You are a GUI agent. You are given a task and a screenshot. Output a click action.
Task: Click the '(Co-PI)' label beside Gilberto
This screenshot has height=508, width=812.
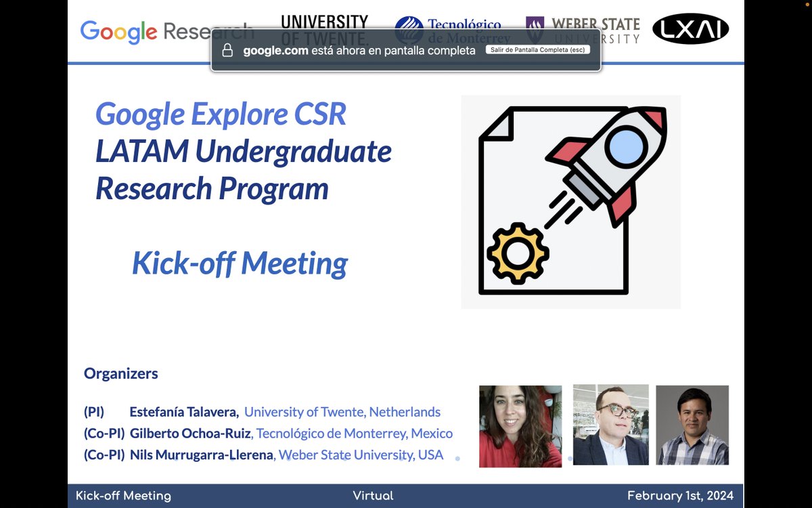pyautogui.click(x=104, y=433)
